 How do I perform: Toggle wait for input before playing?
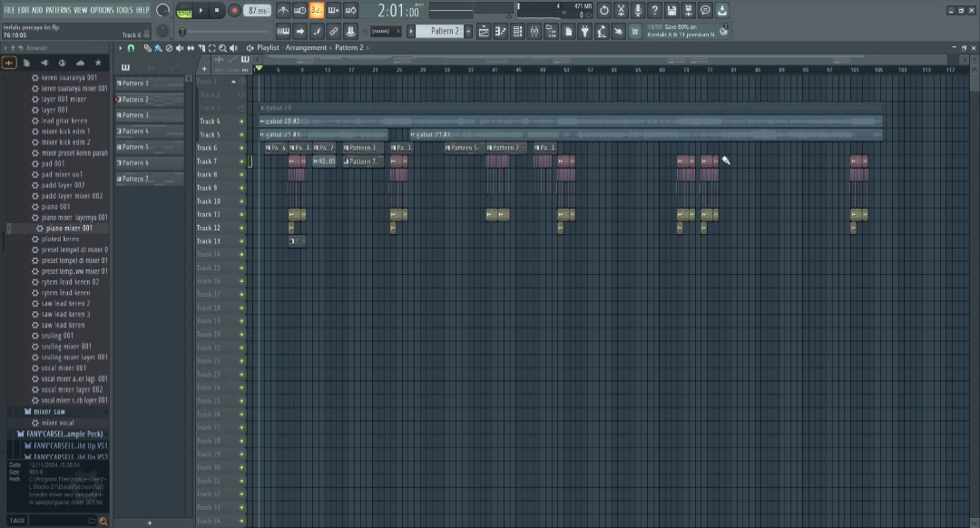pyautogui.click(x=300, y=10)
